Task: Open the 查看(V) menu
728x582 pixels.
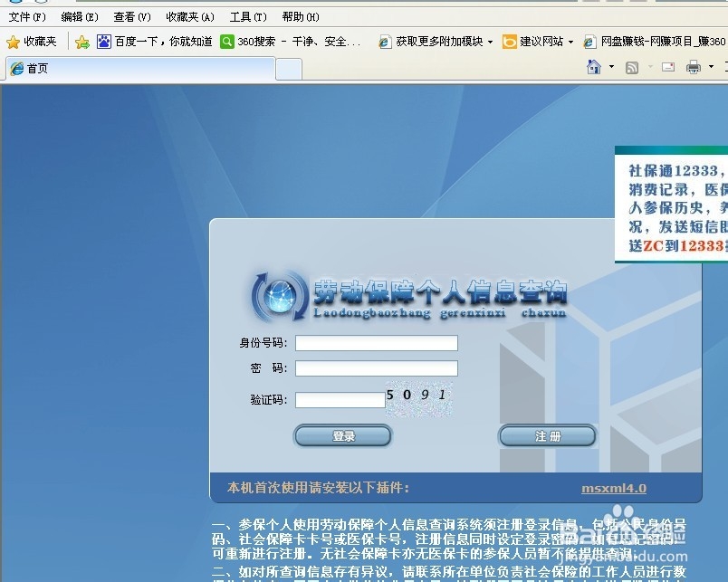Action: [x=132, y=17]
